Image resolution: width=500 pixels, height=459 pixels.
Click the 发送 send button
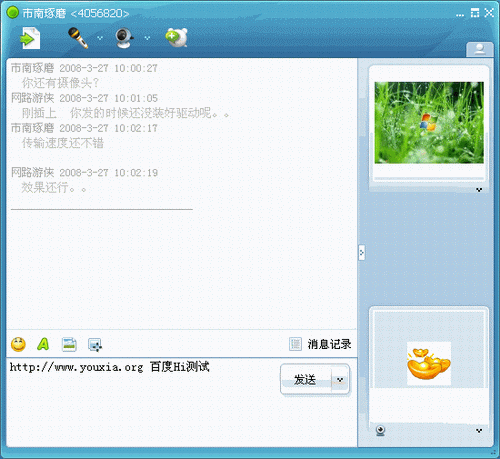pos(306,380)
